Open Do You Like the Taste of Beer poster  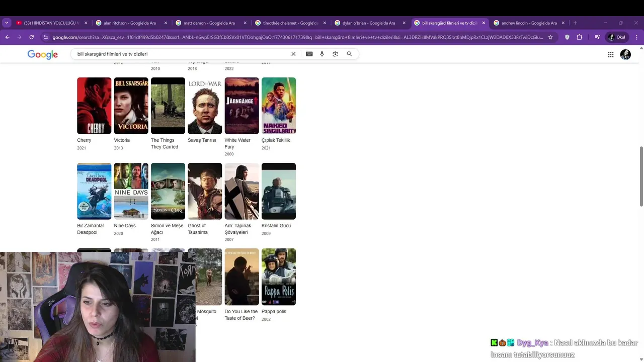tap(242, 277)
